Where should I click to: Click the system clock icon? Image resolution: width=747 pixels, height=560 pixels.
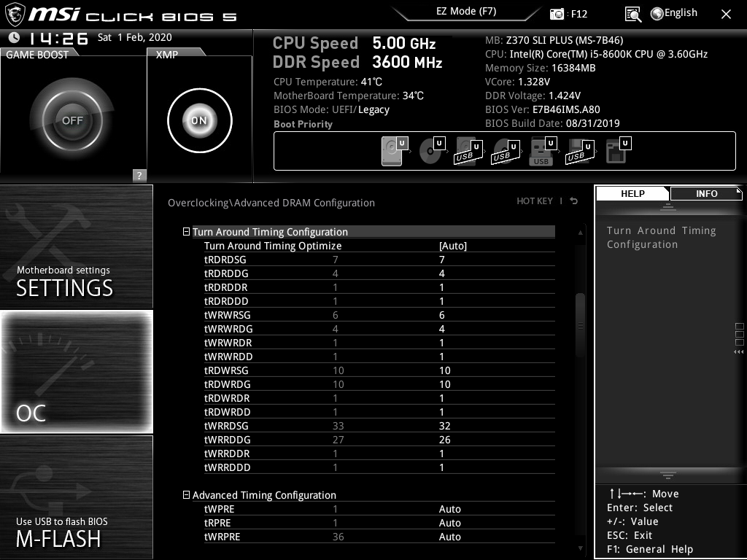coord(15,37)
